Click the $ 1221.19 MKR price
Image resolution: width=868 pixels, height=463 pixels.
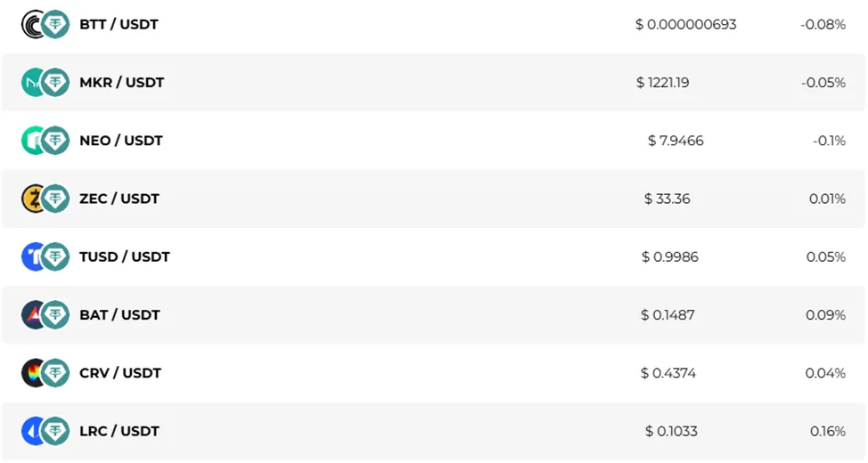click(663, 83)
